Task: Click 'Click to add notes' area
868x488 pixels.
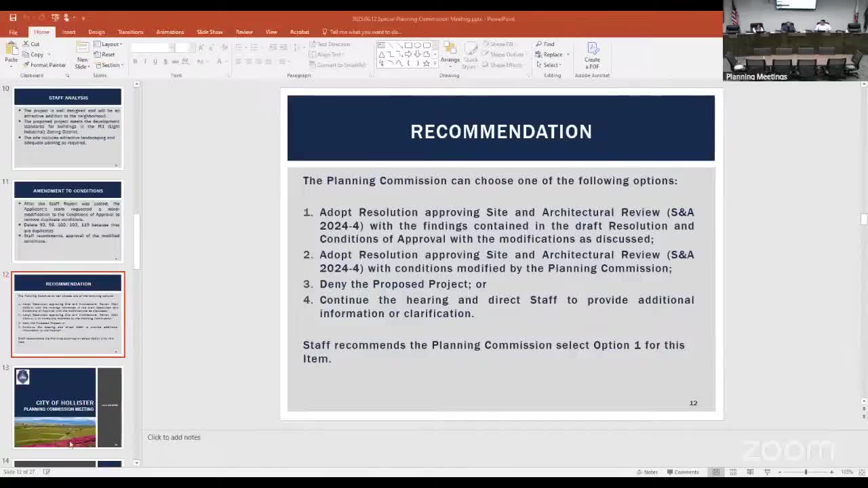Action: [x=174, y=437]
